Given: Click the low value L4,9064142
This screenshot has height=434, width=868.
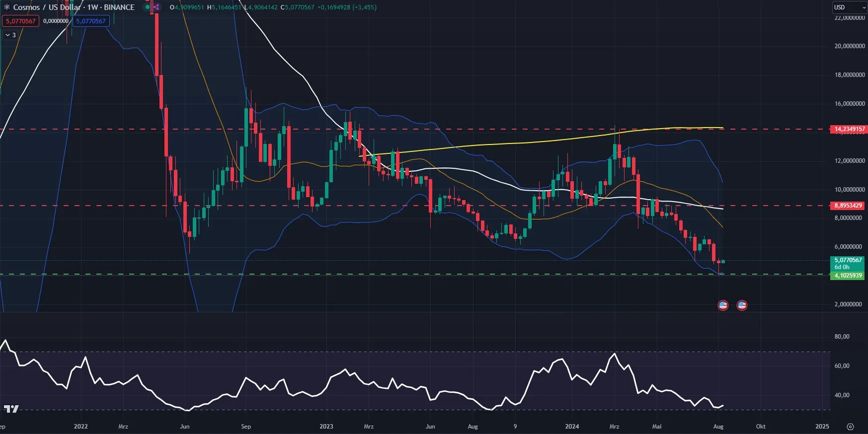Looking at the screenshot, I should click(x=261, y=7).
